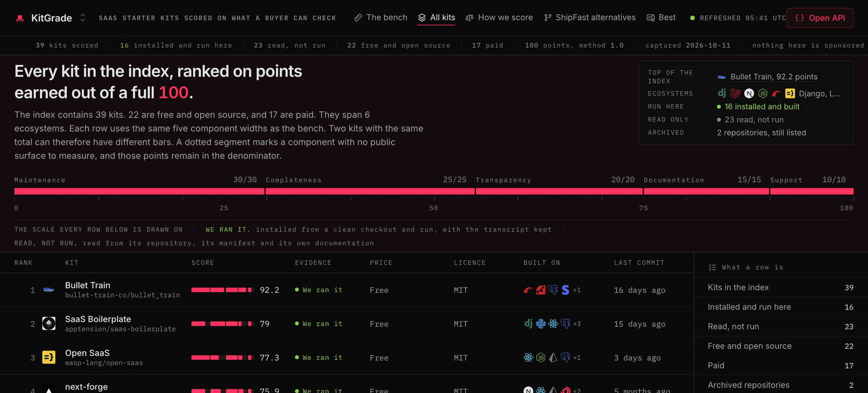Open The bench tab

381,18
